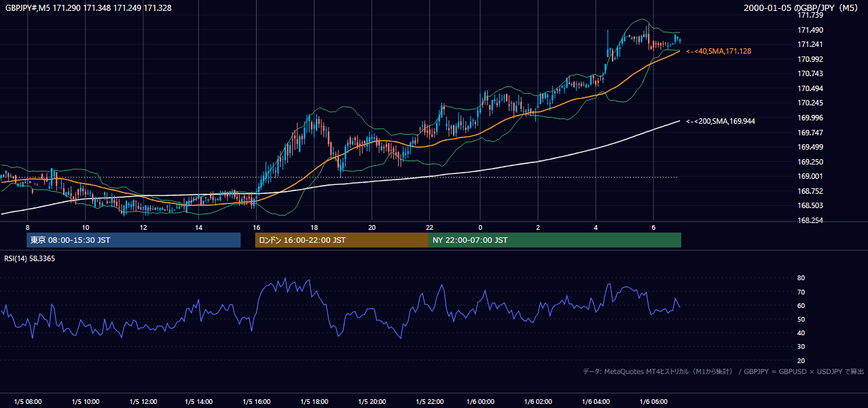This screenshot has width=868, height=408.
Task: Click price axis value 171.739
Action: coord(810,15)
